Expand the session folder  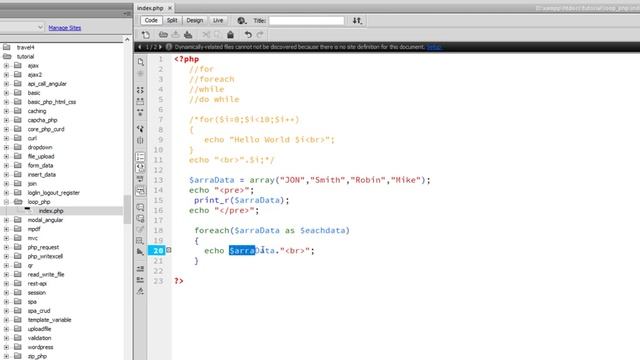point(6,293)
